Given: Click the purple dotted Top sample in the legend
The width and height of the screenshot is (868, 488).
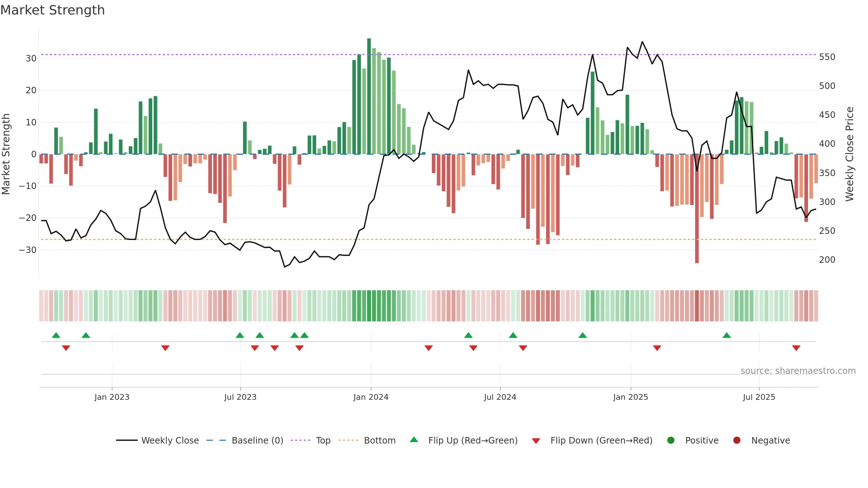Looking at the screenshot, I should [301, 440].
